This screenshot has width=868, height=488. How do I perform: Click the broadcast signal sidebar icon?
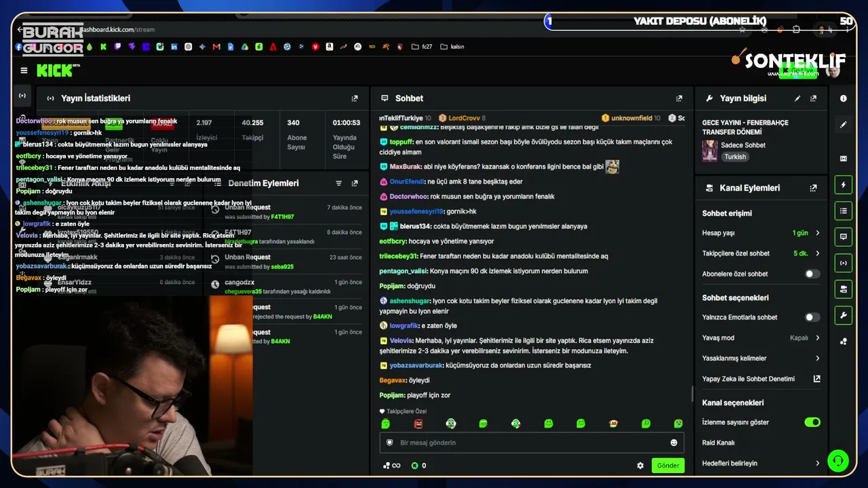click(844, 263)
